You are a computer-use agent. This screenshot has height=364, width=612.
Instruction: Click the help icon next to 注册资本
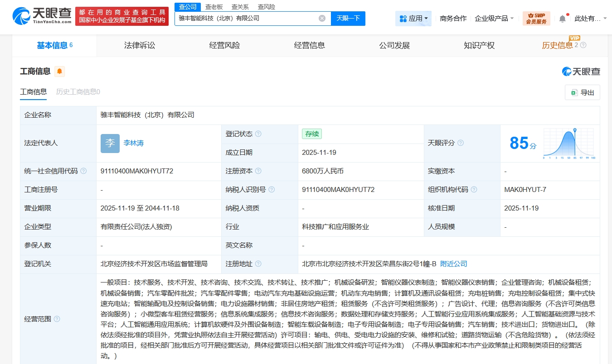(258, 171)
